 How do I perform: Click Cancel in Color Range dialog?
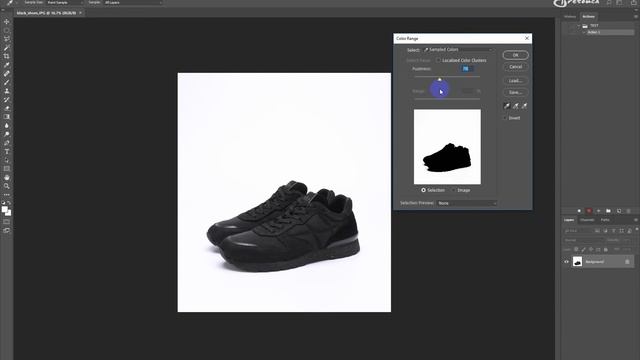coord(516,67)
